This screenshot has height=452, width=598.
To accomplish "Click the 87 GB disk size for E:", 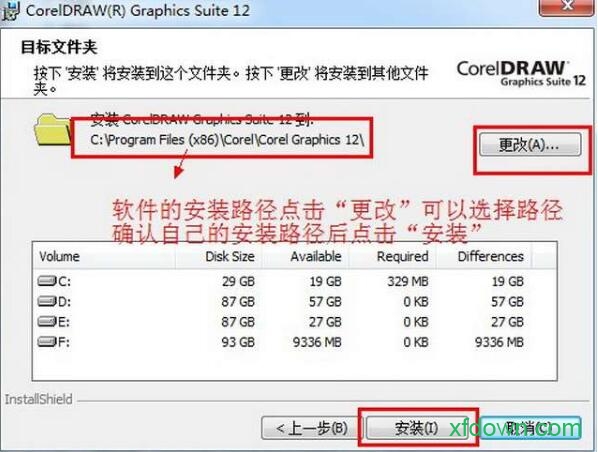I will pos(238,322).
